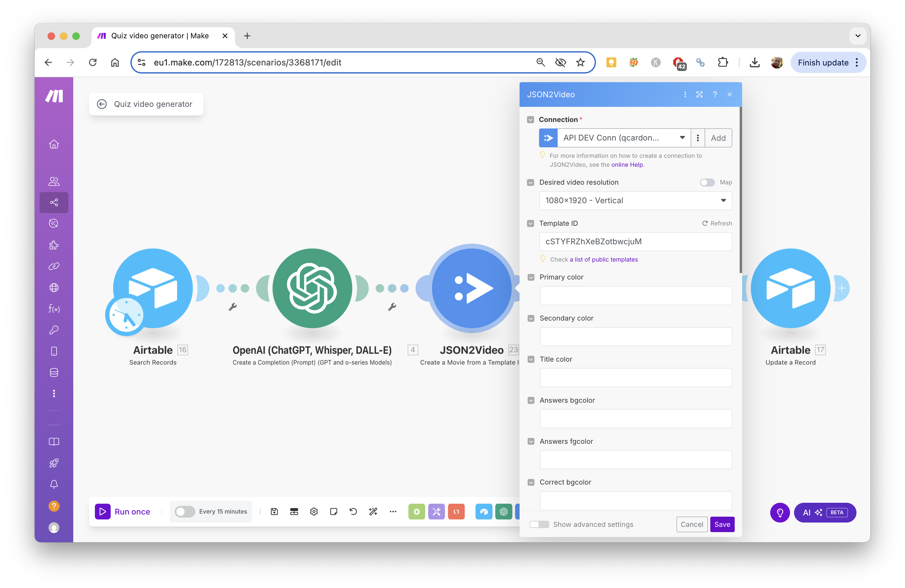Click the Primary color input field

pyautogui.click(x=635, y=296)
